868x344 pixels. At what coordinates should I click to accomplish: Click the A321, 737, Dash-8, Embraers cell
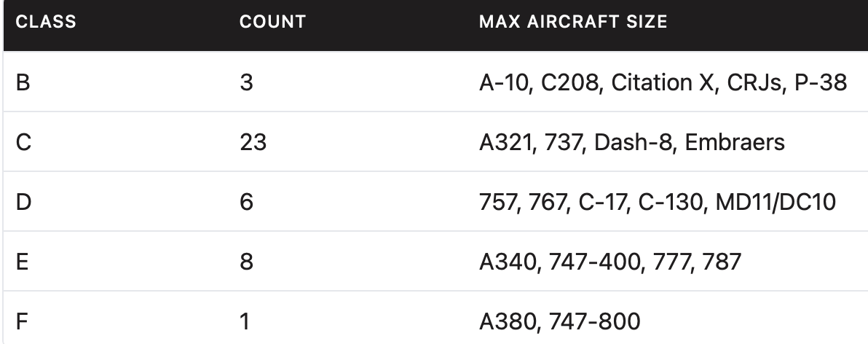631,142
